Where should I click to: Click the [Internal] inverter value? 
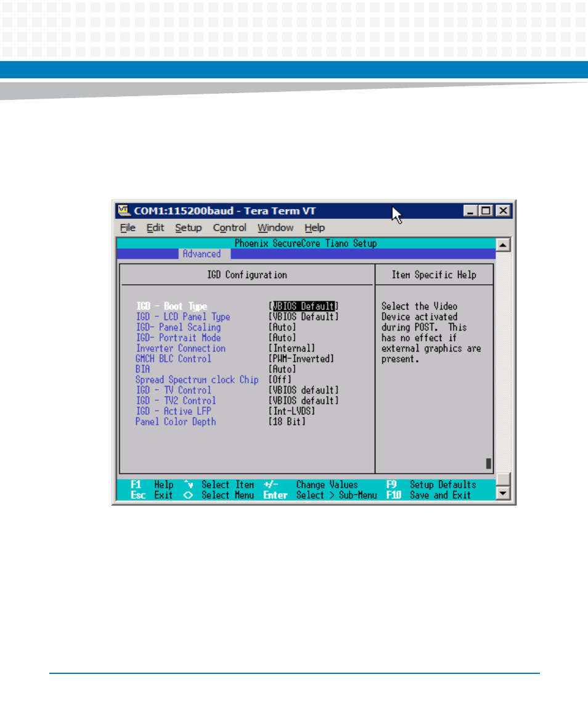292,348
